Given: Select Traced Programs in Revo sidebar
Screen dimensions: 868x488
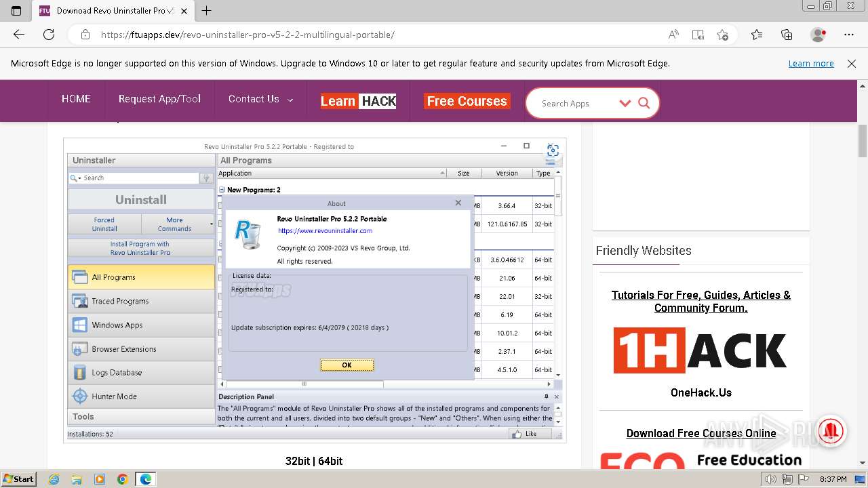Looking at the screenshot, I should (141, 301).
